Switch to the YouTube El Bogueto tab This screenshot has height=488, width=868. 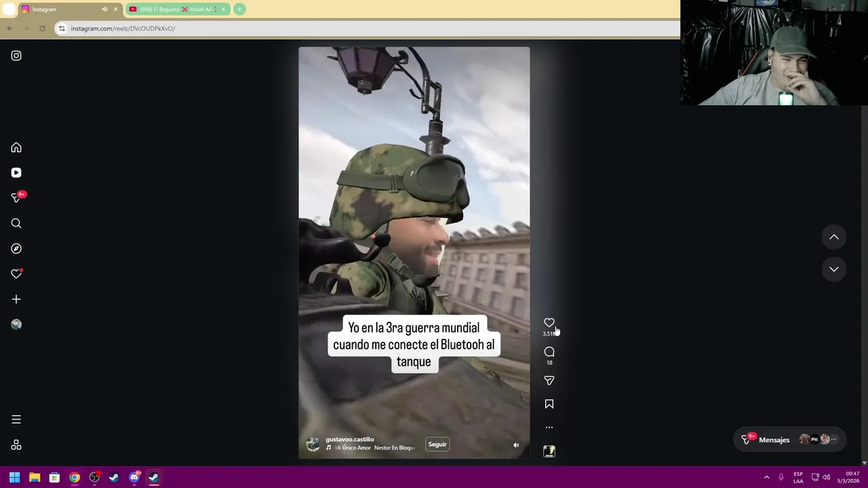coord(178,9)
